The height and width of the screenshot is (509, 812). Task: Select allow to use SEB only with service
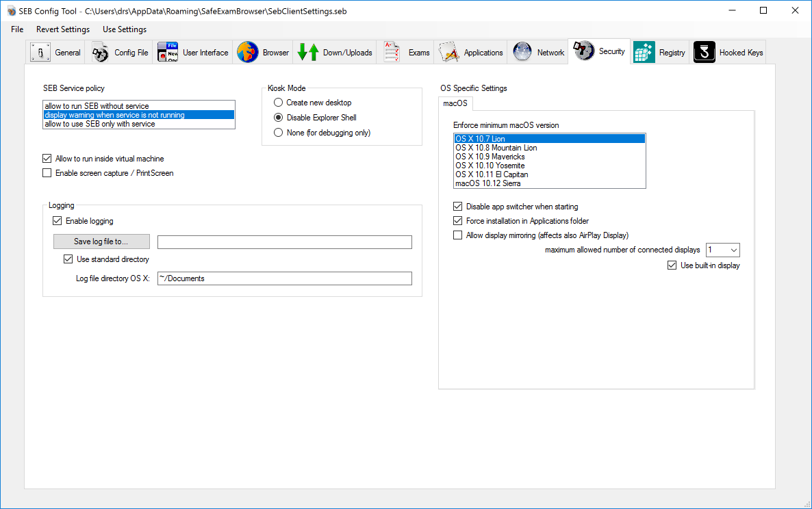pos(139,124)
